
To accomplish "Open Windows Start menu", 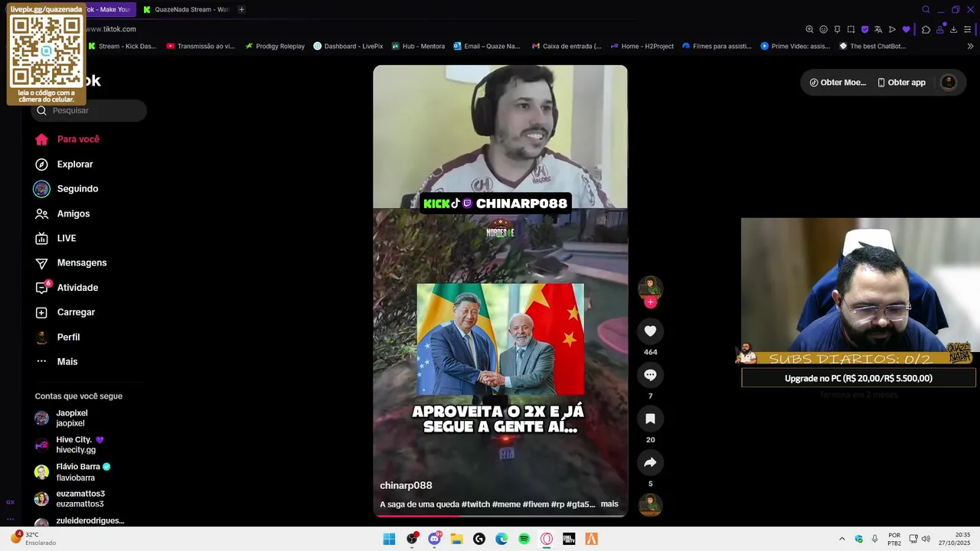I will 389,539.
